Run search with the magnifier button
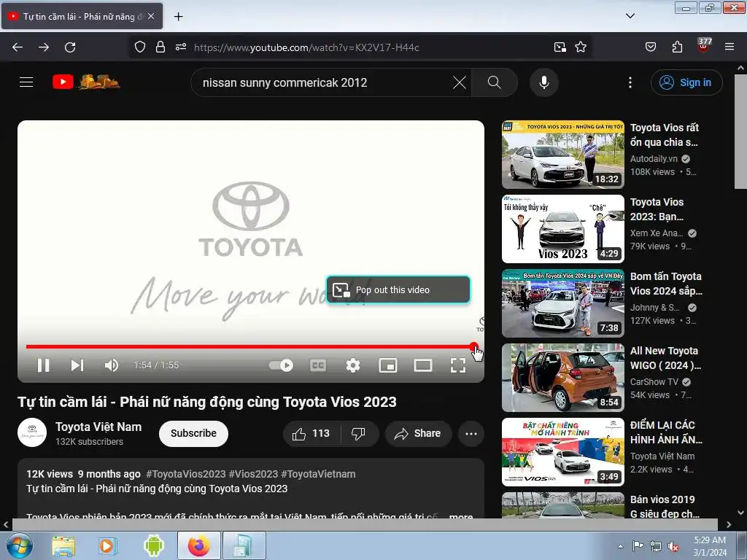The width and height of the screenshot is (747, 560). point(494,82)
